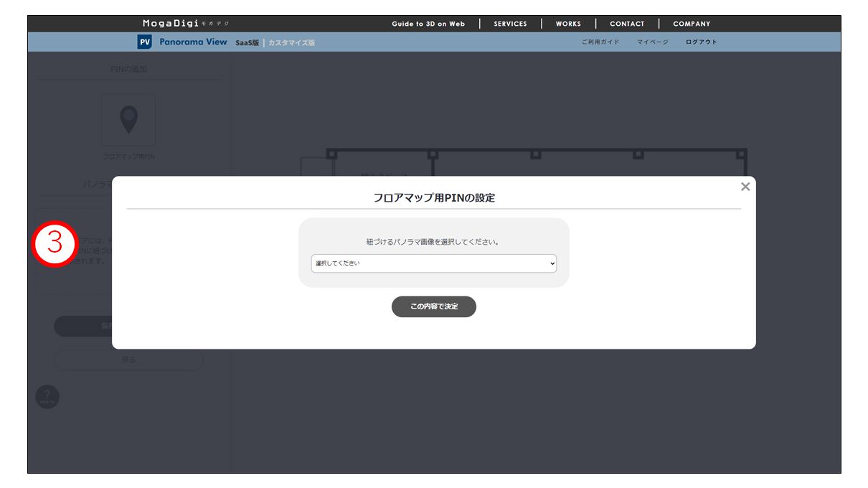Click the Panorama View title text

(193, 42)
